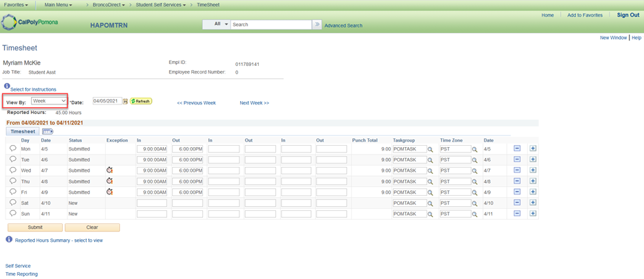Click Submitted status text for Wed 4/7
Image resolution: width=644 pixels, height=279 pixels.
pyautogui.click(x=79, y=170)
